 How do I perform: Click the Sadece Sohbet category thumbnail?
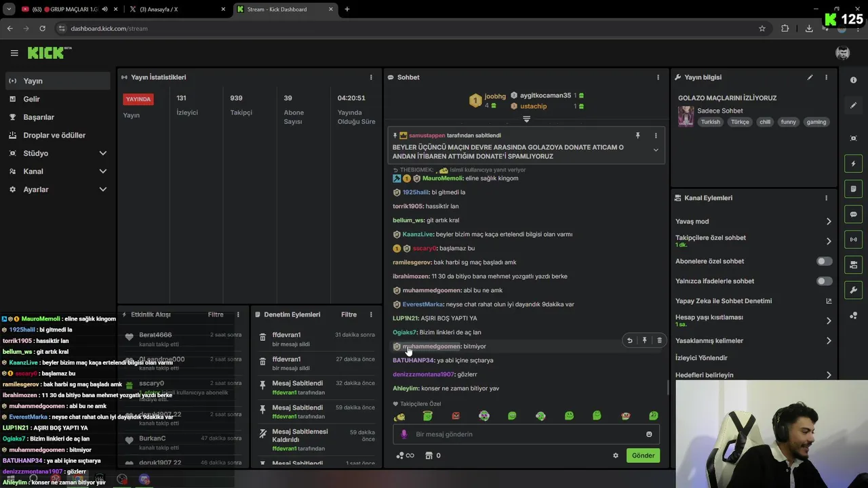click(686, 116)
